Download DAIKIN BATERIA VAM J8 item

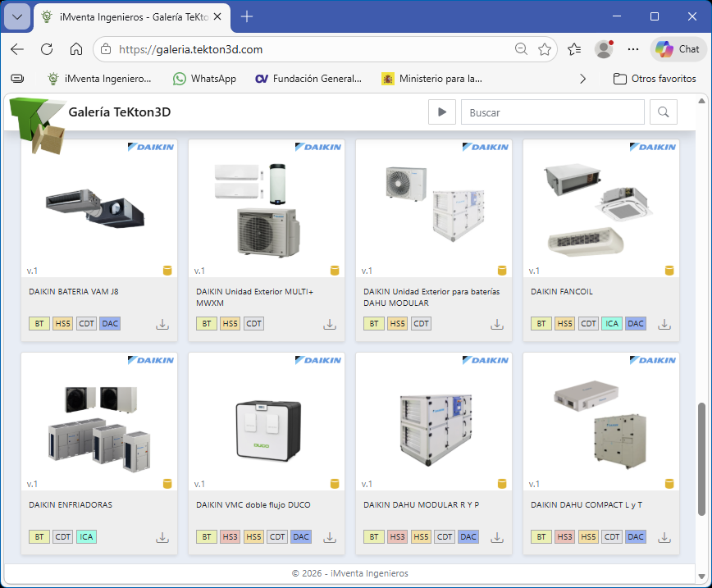pyautogui.click(x=162, y=324)
